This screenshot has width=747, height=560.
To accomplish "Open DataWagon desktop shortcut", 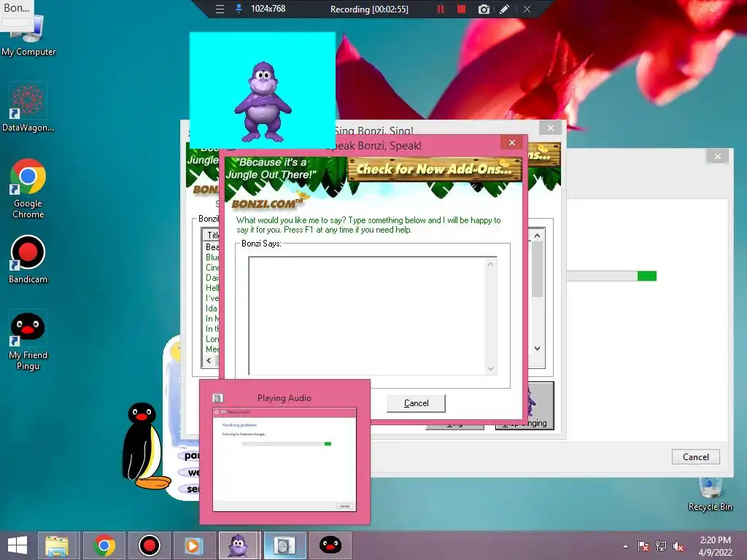I will coord(28,108).
